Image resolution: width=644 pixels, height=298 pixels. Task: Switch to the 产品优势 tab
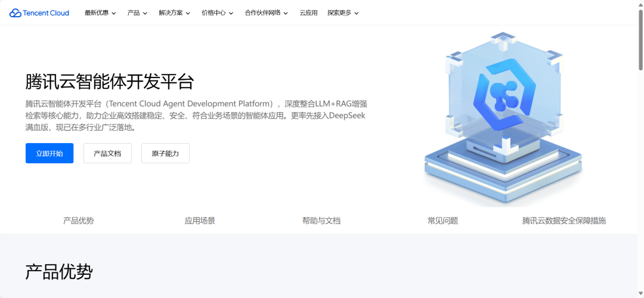tap(79, 221)
